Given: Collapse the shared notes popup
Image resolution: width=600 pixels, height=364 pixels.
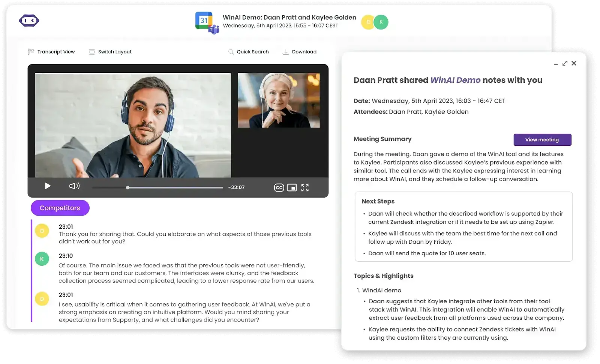Looking at the screenshot, I should click(555, 64).
